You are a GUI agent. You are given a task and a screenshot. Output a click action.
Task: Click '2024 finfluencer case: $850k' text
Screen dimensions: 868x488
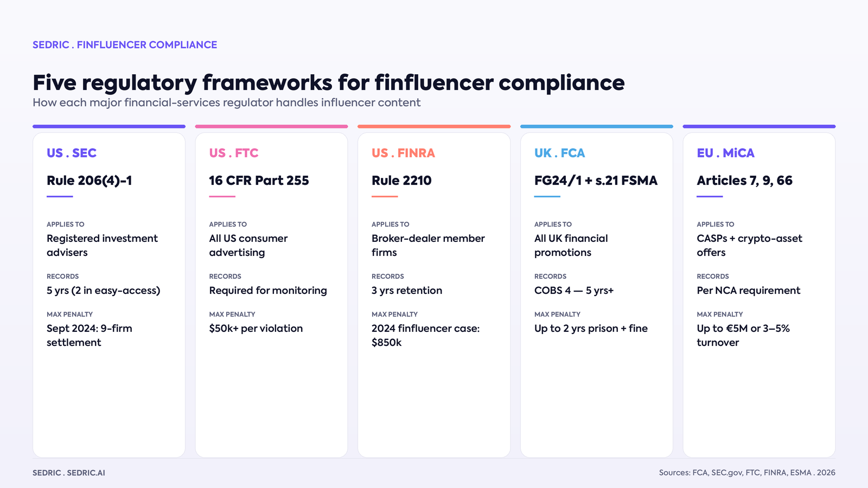426,335
